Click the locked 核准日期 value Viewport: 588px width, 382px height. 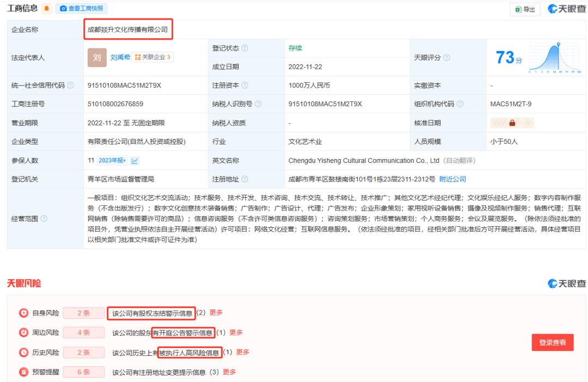pos(511,123)
